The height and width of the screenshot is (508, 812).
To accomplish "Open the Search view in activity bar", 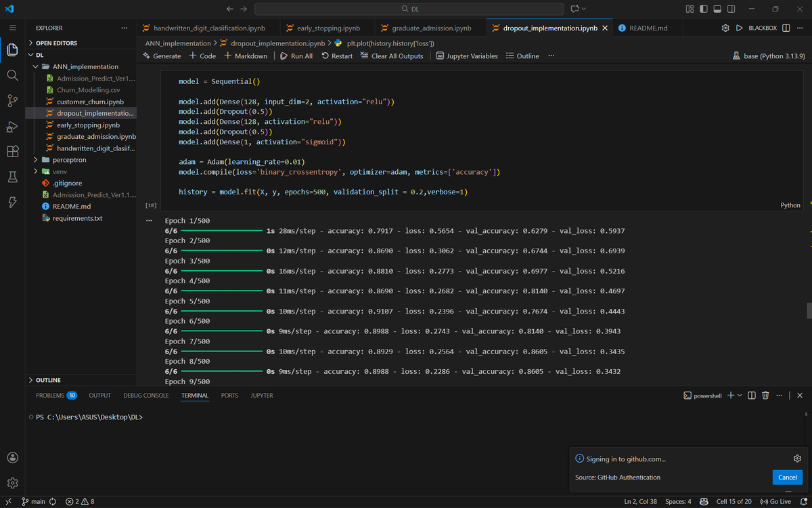I will (x=12, y=75).
